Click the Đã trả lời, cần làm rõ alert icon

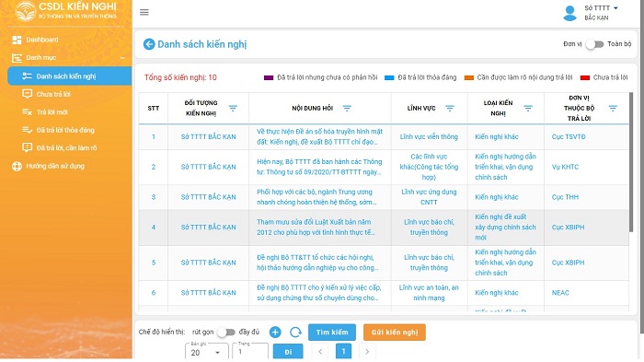click(x=27, y=147)
